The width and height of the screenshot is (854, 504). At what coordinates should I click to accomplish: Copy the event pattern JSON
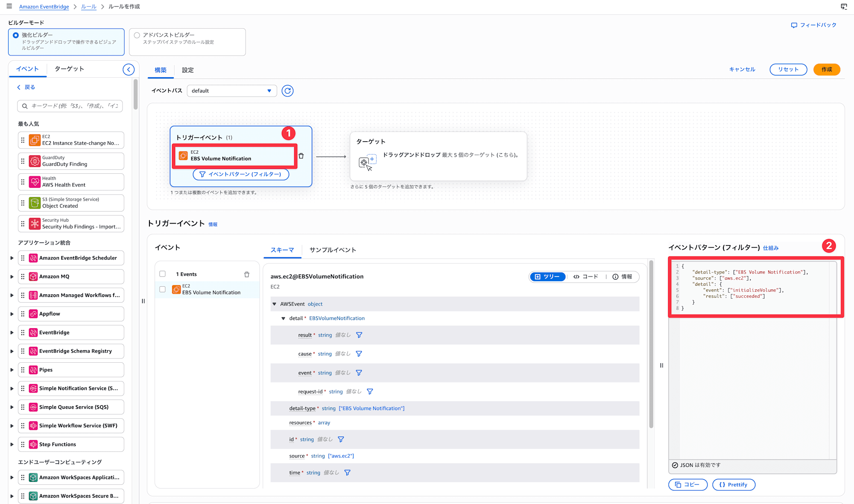click(x=688, y=485)
